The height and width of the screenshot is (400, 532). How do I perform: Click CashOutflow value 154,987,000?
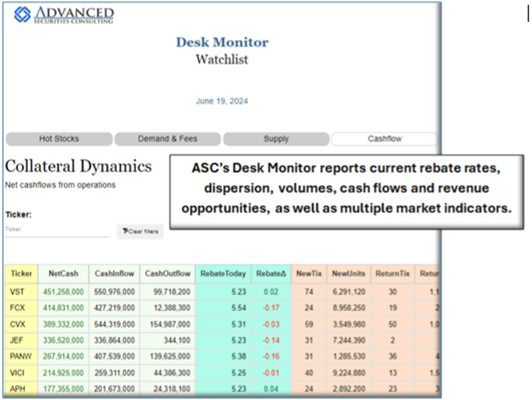pyautogui.click(x=170, y=324)
